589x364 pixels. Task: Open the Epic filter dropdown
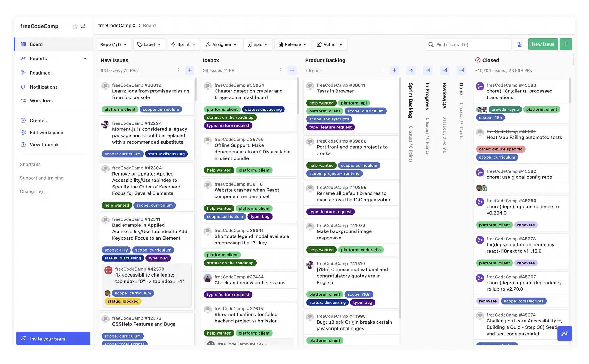click(258, 44)
